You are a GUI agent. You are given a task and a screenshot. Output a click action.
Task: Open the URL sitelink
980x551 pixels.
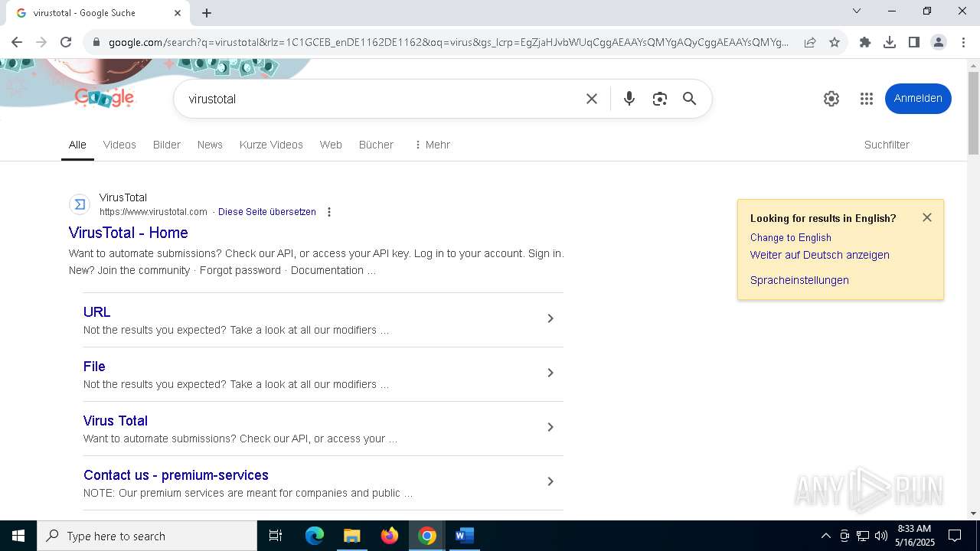click(x=97, y=312)
